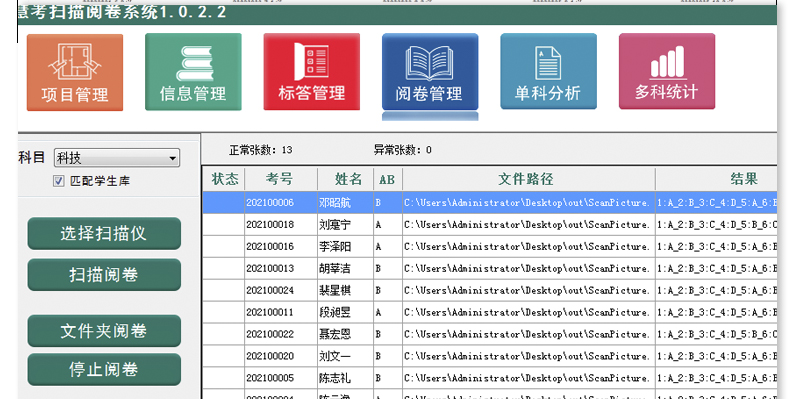Click the 状态 cell of row 202100016
The width and height of the screenshot is (790, 399).
(x=224, y=246)
